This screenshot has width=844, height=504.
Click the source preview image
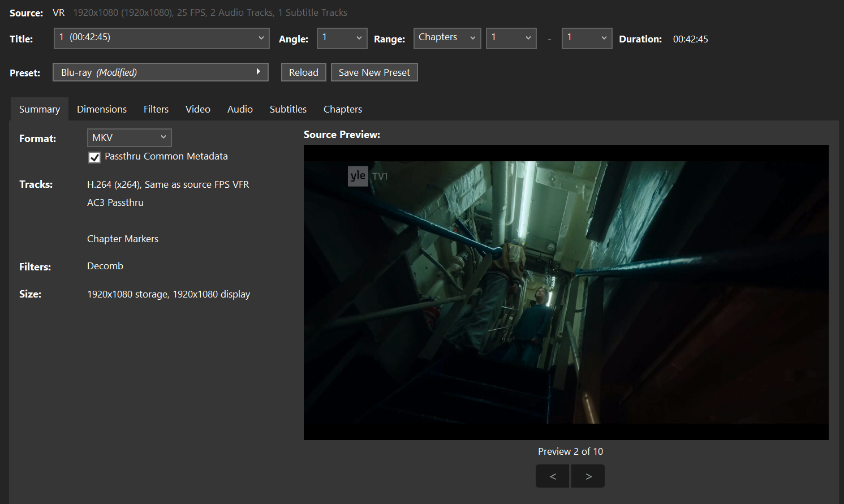pyautogui.click(x=566, y=292)
